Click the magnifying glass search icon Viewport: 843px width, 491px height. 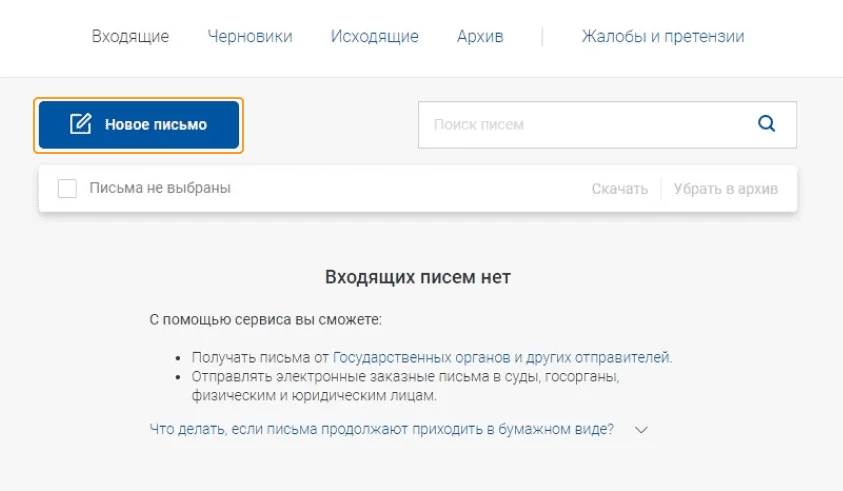click(x=766, y=124)
